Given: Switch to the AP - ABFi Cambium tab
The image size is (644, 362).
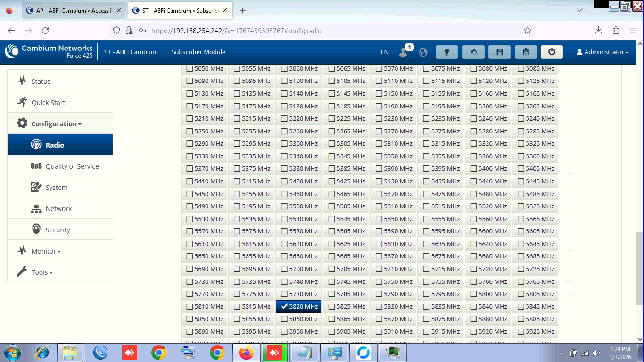Looking at the screenshot, I should [74, 10].
